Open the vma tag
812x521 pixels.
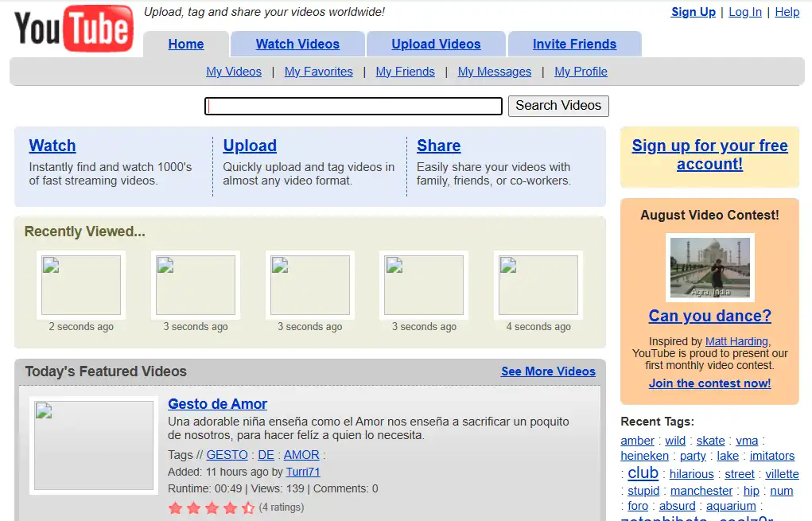[x=747, y=440]
